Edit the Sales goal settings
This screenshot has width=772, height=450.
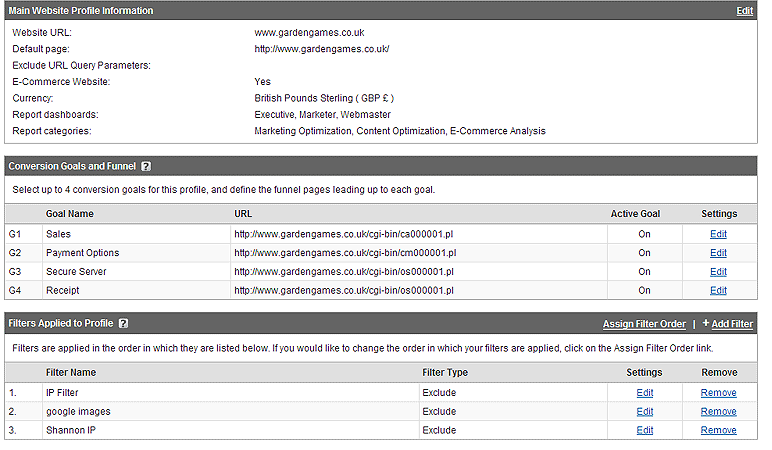pyautogui.click(x=718, y=233)
